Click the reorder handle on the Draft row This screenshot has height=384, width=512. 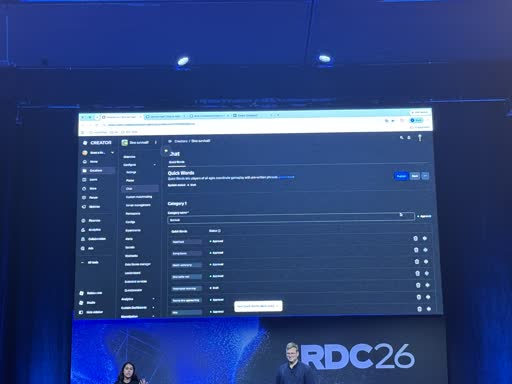point(428,285)
